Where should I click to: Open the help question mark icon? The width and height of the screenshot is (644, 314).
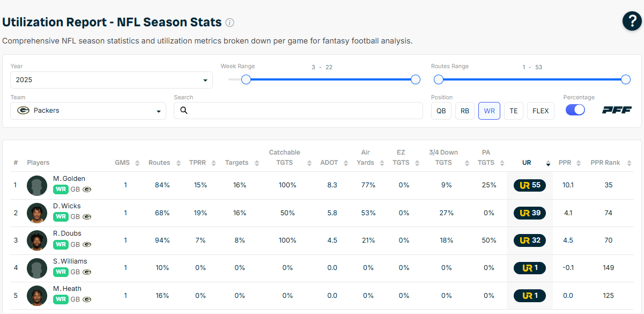632,21
